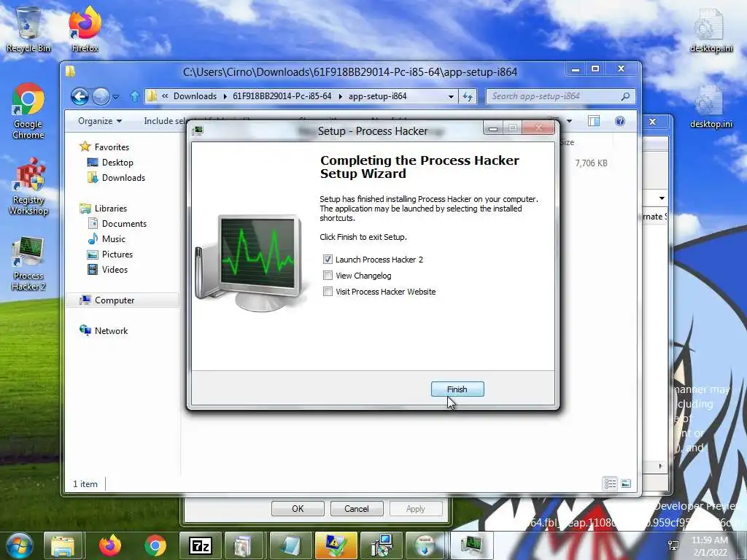Open the Music library
Screen dimensions: 747x560
click(x=113, y=238)
